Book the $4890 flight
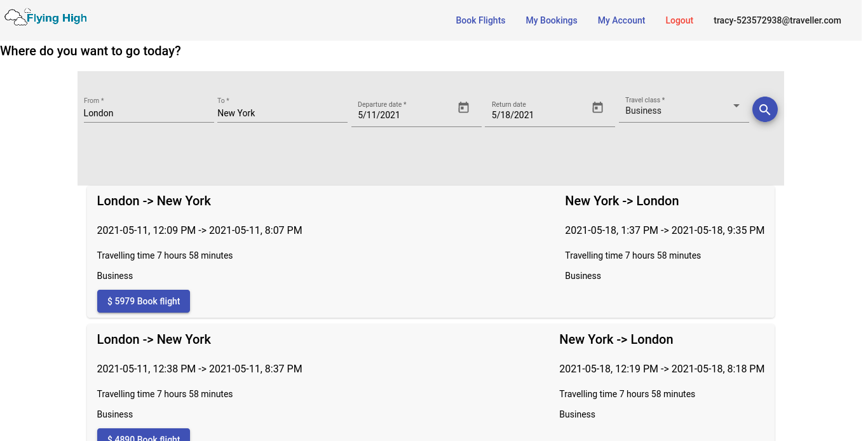 point(144,435)
